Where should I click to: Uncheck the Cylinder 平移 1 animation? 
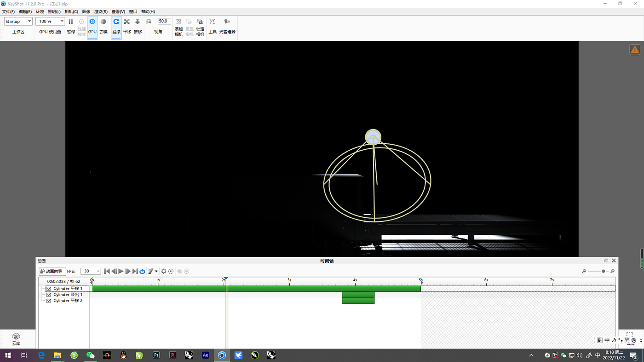point(49,288)
